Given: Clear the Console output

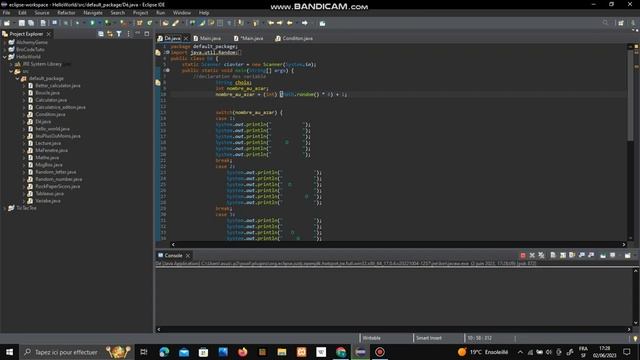Looking at the screenshot, I should tap(553, 256).
